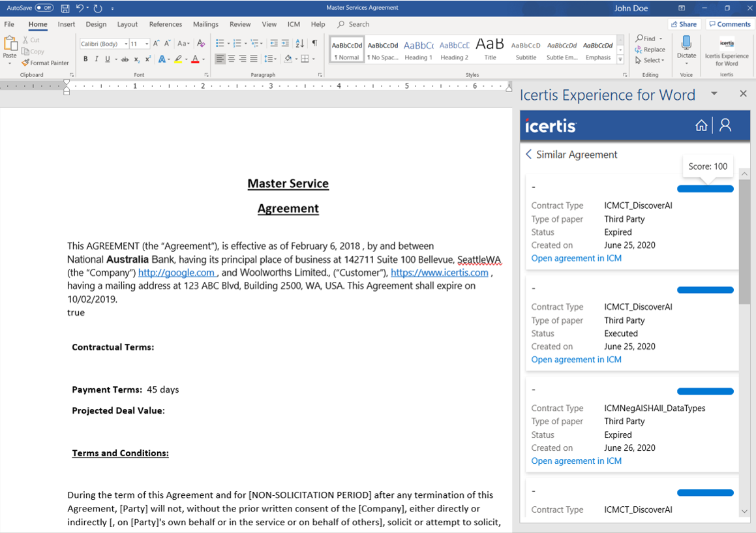Viewport: 756px width, 533px height.
Task: Click the paragraph shading color bucket
Action: coord(288,59)
